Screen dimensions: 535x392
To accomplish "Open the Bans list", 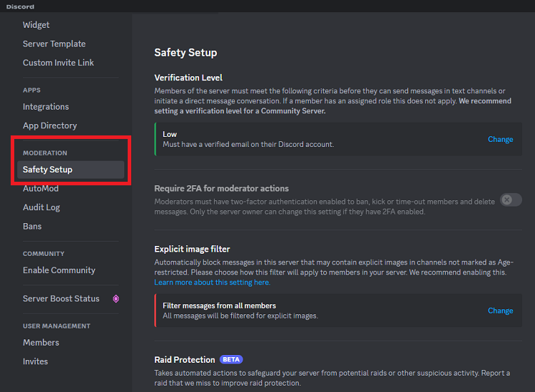I will [32, 227].
